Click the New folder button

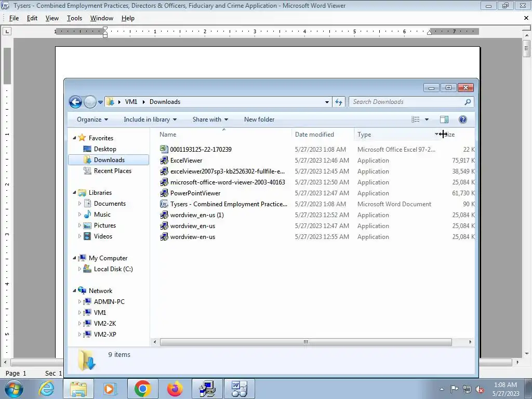(x=259, y=119)
